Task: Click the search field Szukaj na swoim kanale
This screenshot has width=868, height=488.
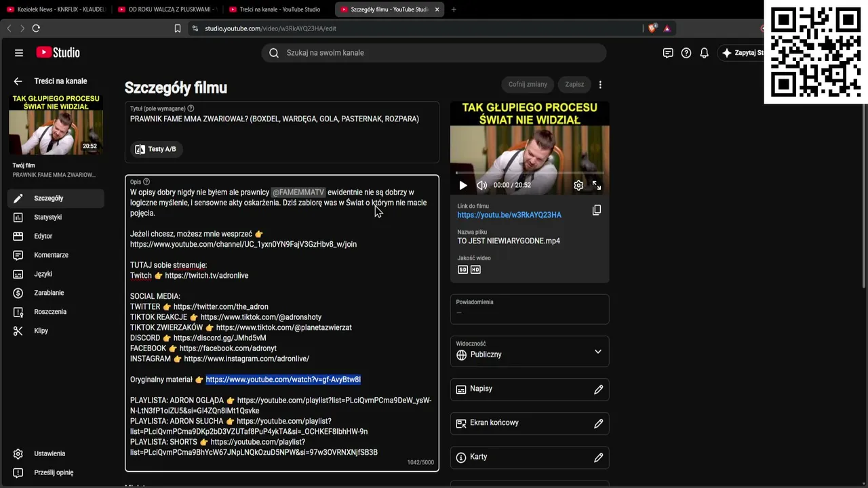Action: [x=434, y=53]
